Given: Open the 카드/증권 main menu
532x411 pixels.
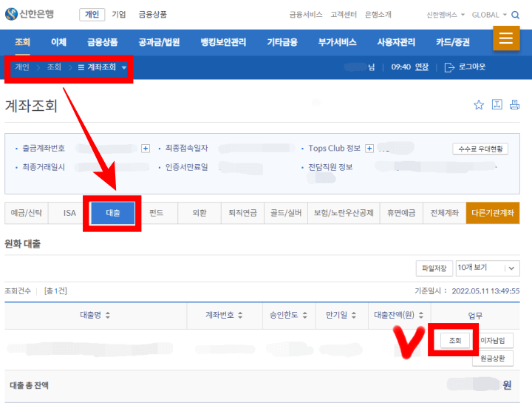Looking at the screenshot, I should tap(453, 42).
